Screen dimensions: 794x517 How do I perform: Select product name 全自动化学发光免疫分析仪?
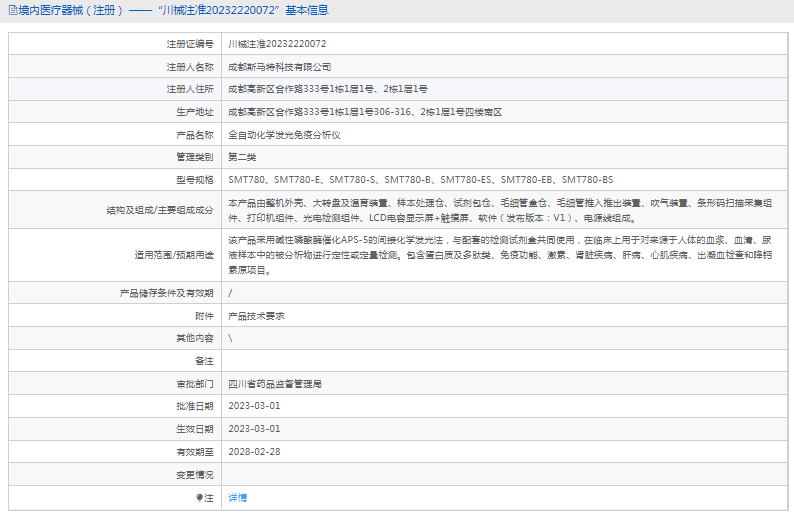[284, 135]
